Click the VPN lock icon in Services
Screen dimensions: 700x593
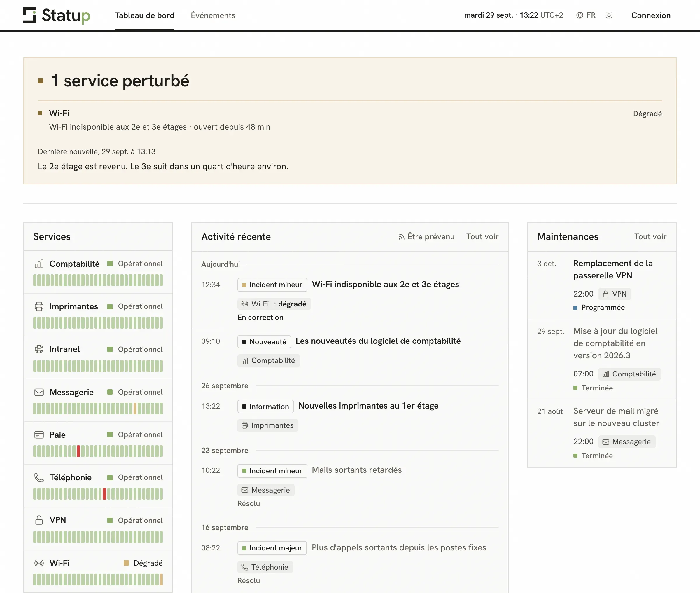[39, 520]
